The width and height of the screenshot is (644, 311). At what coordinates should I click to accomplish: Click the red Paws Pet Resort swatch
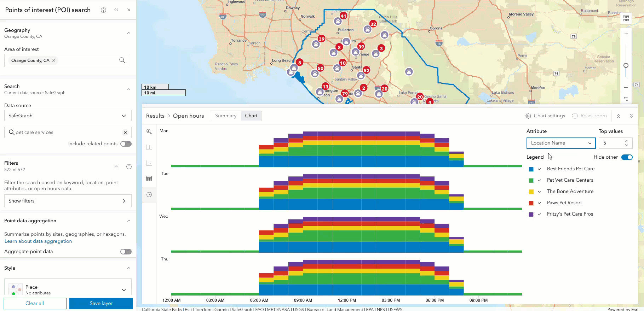click(531, 203)
